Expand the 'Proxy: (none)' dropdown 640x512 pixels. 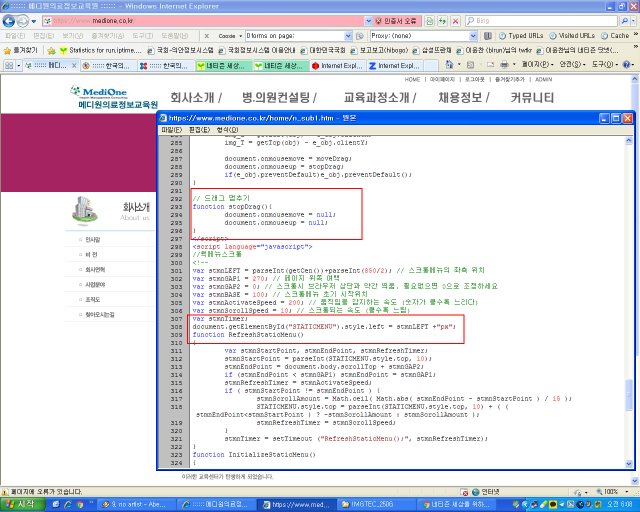point(473,36)
